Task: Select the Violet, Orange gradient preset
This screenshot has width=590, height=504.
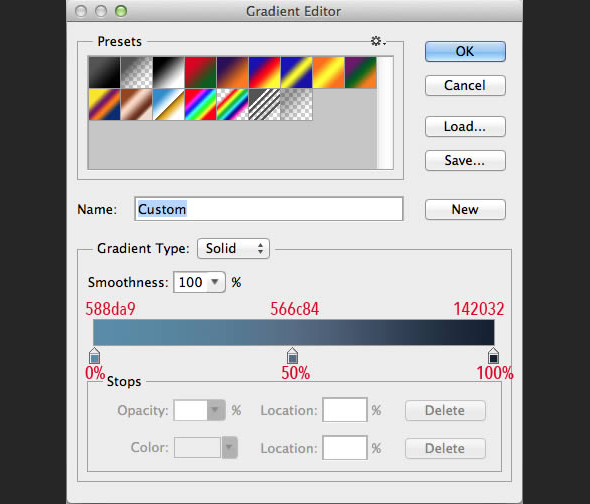Action: (x=233, y=72)
